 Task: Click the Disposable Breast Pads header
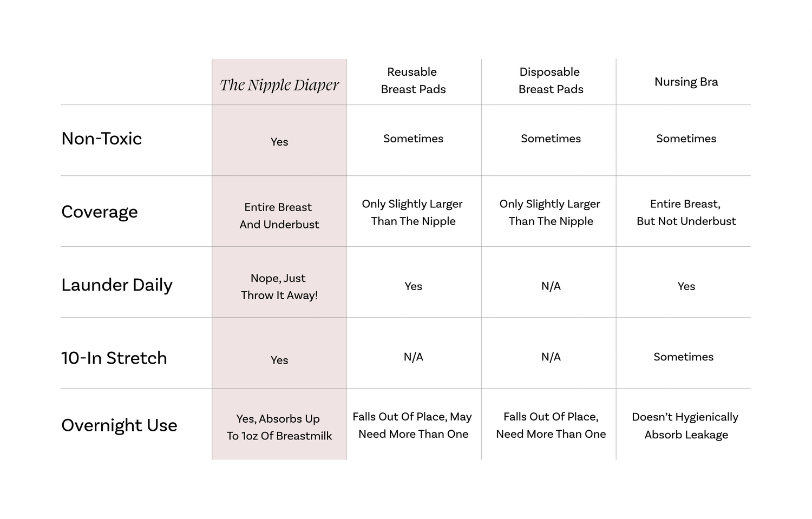551,81
